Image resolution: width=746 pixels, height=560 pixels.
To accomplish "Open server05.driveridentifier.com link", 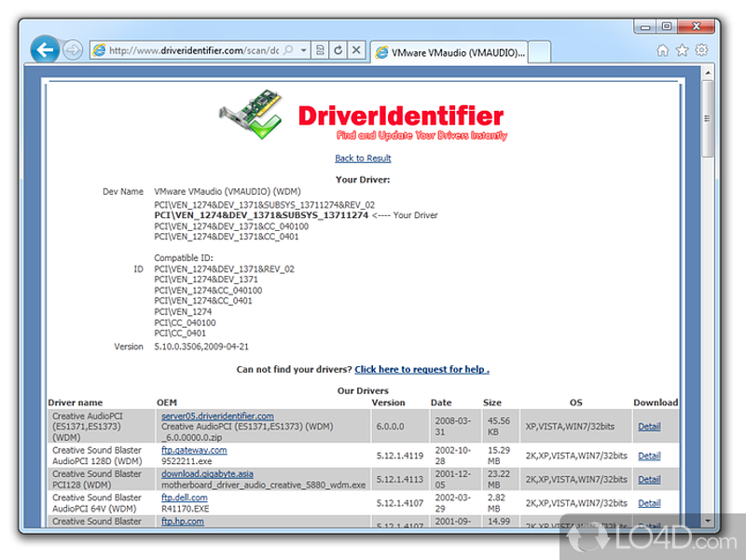I will 217,416.
